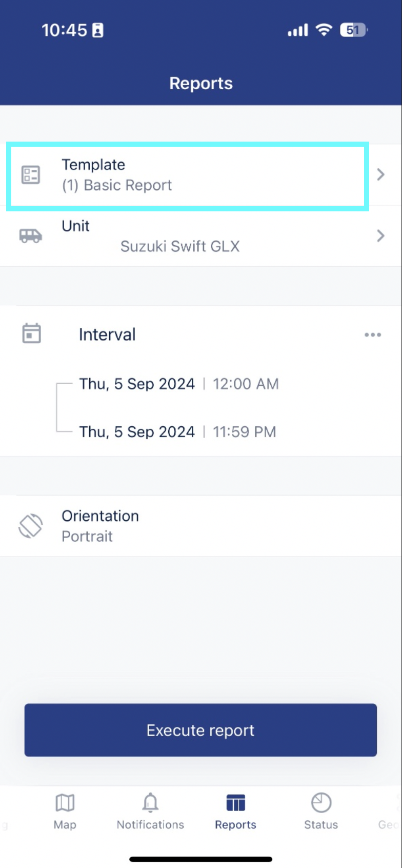Switch to the Notifications tab label

click(150, 825)
